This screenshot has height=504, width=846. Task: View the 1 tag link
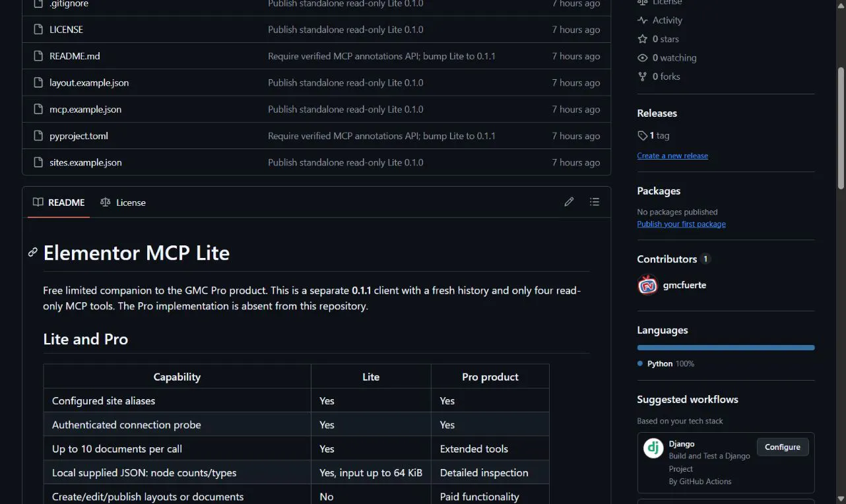[x=653, y=135]
